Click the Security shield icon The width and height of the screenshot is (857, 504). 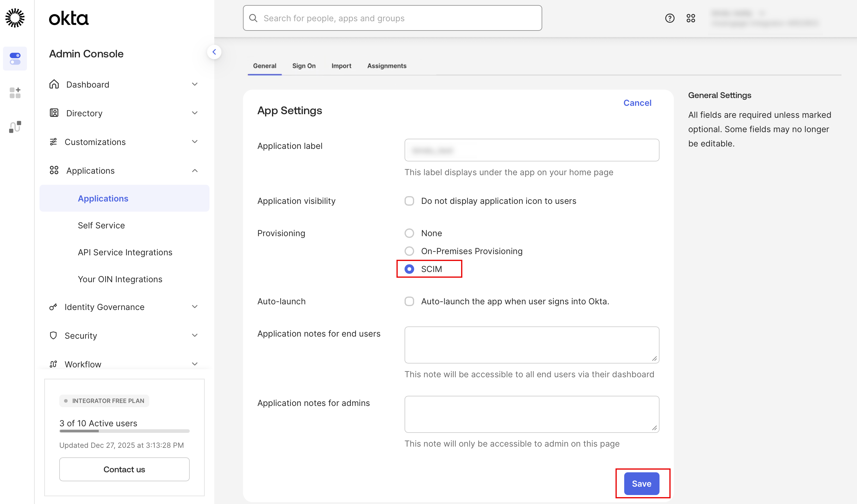[x=53, y=335]
